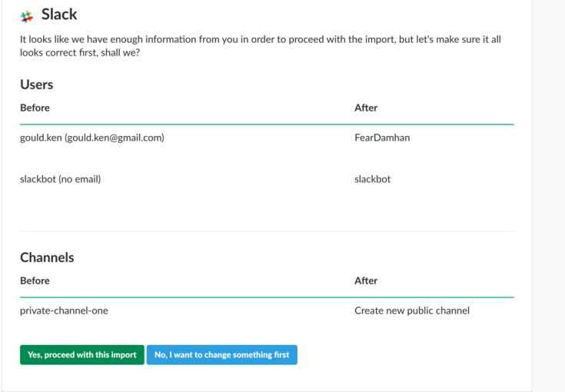Click the Slack logo icon
Viewport: 565px width, 392px height.
click(27, 15)
